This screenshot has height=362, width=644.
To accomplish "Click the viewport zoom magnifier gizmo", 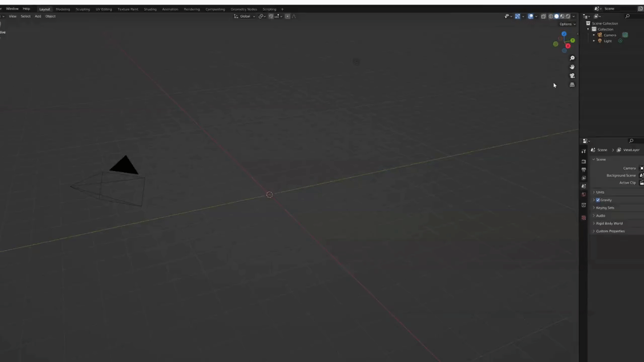I will pos(572,58).
